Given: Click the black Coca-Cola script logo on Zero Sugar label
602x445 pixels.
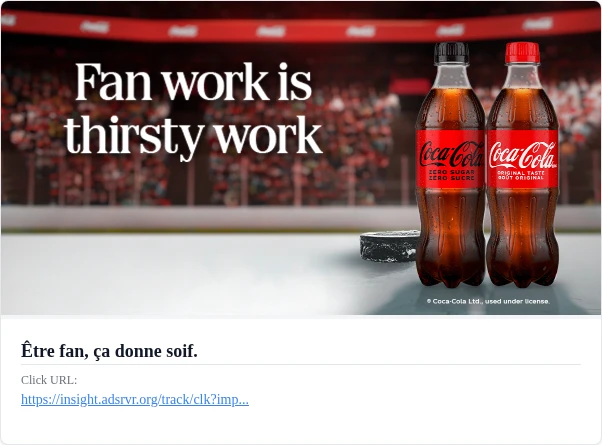Looking at the screenshot, I should 451,154.
